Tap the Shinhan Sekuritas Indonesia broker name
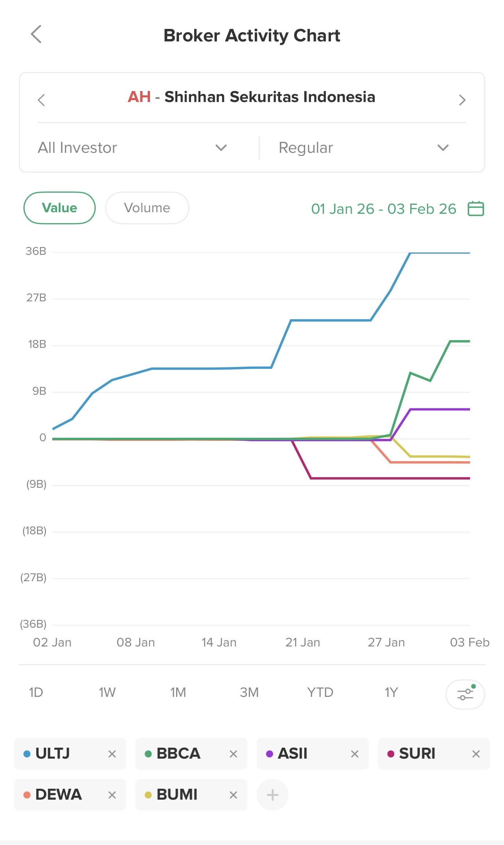 click(x=270, y=97)
